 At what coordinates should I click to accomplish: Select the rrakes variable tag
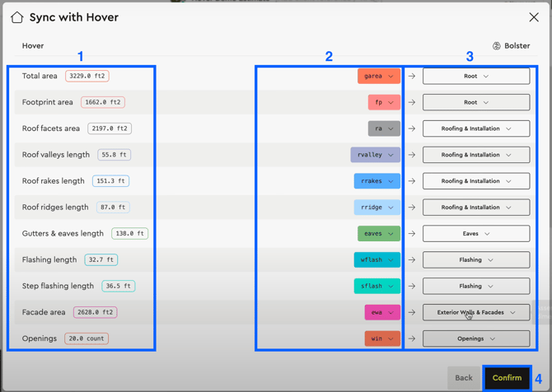pos(377,181)
